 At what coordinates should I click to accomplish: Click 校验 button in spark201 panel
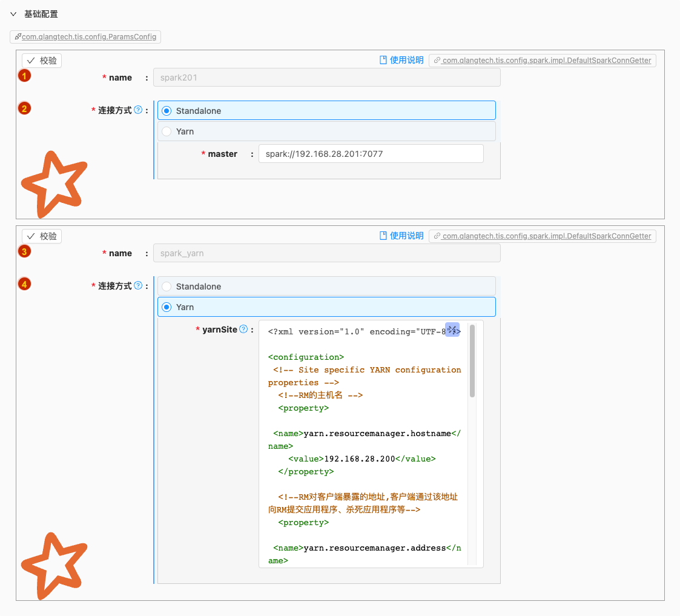(42, 61)
